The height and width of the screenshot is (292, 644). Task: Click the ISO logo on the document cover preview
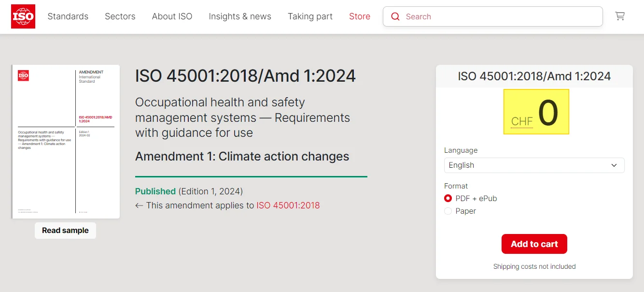(23, 75)
